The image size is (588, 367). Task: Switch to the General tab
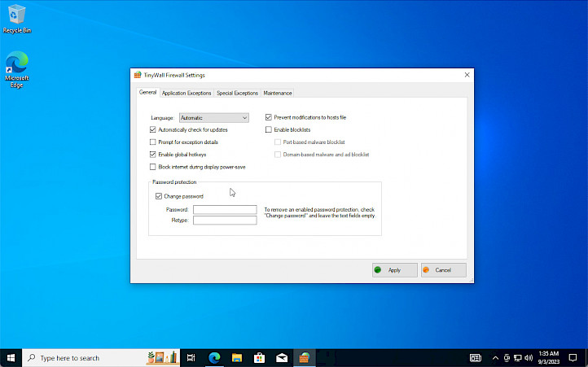pos(147,92)
